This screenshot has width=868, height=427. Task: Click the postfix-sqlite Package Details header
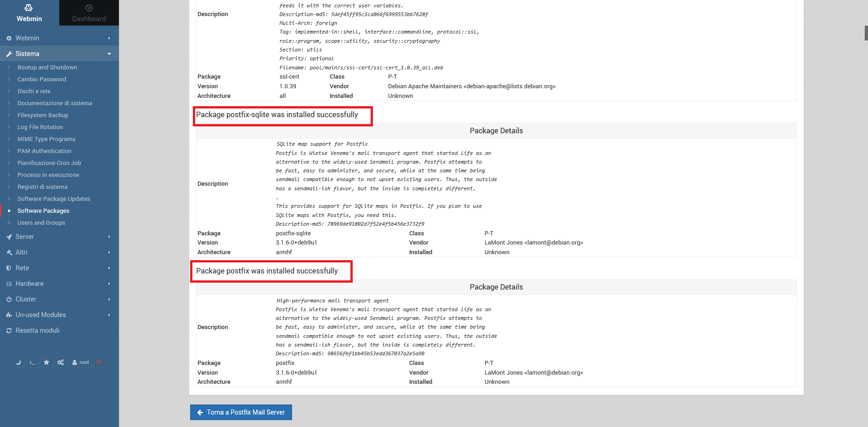coord(496,131)
